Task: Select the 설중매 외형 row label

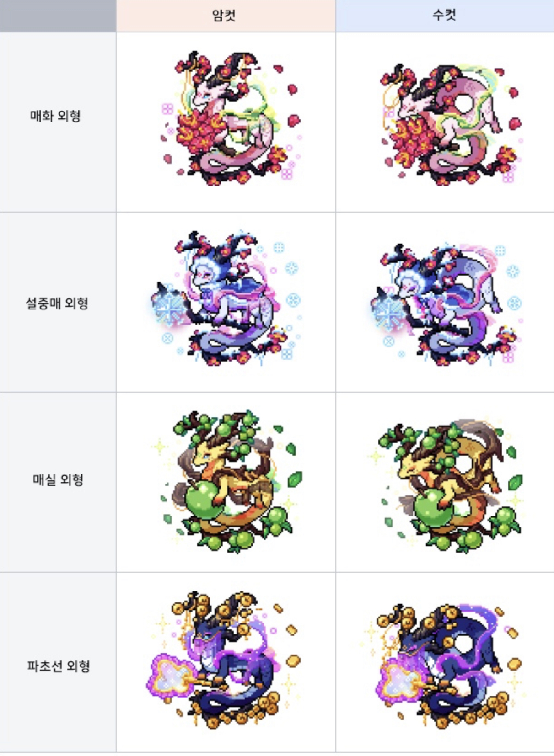Action: (x=57, y=303)
